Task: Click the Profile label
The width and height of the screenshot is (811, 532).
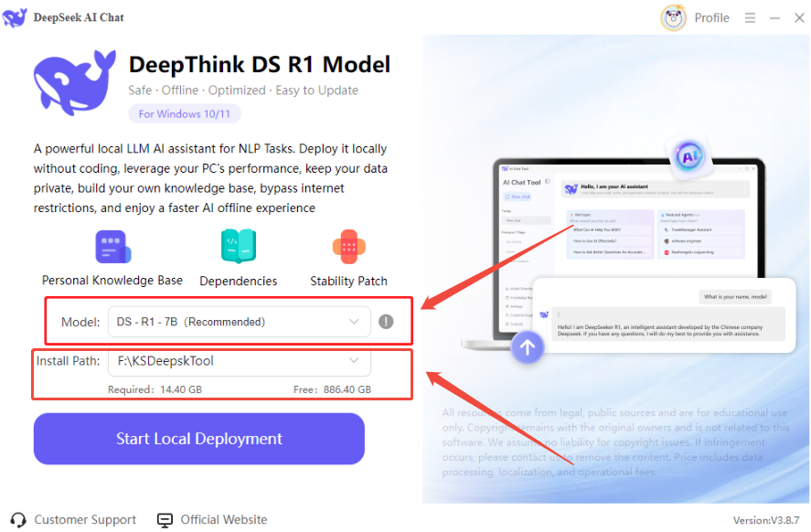Action: (711, 17)
